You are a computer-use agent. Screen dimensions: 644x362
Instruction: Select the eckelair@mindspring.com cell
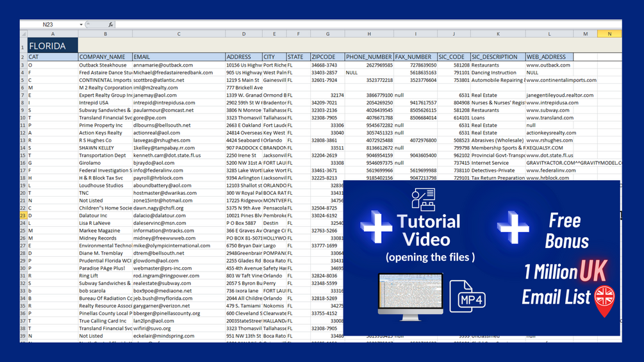179,336
